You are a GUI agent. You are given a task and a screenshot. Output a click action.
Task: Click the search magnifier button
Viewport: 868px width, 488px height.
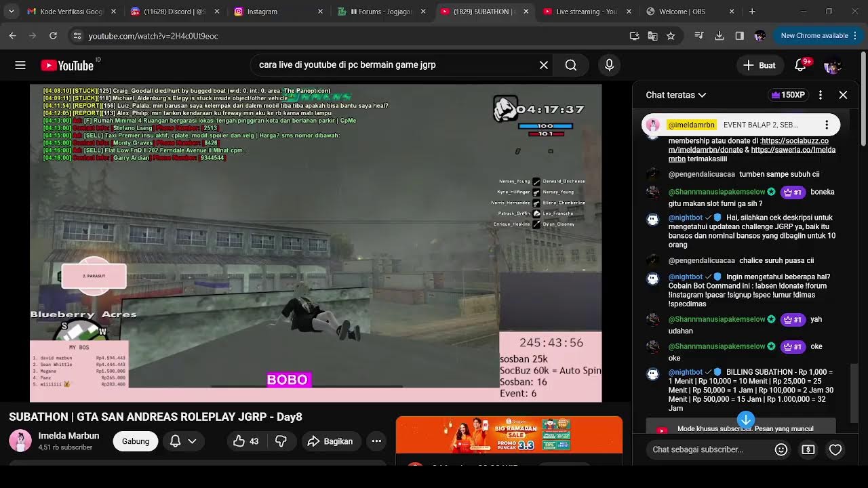[x=571, y=65]
